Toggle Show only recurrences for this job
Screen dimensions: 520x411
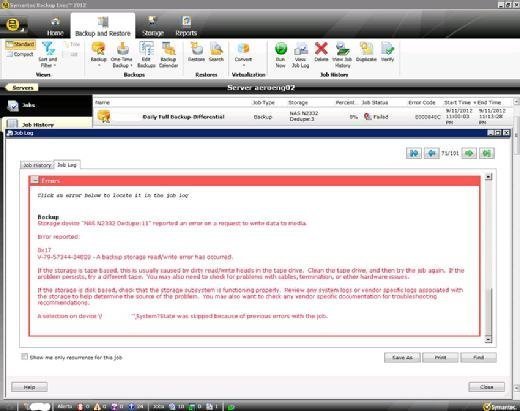pyautogui.click(x=24, y=357)
